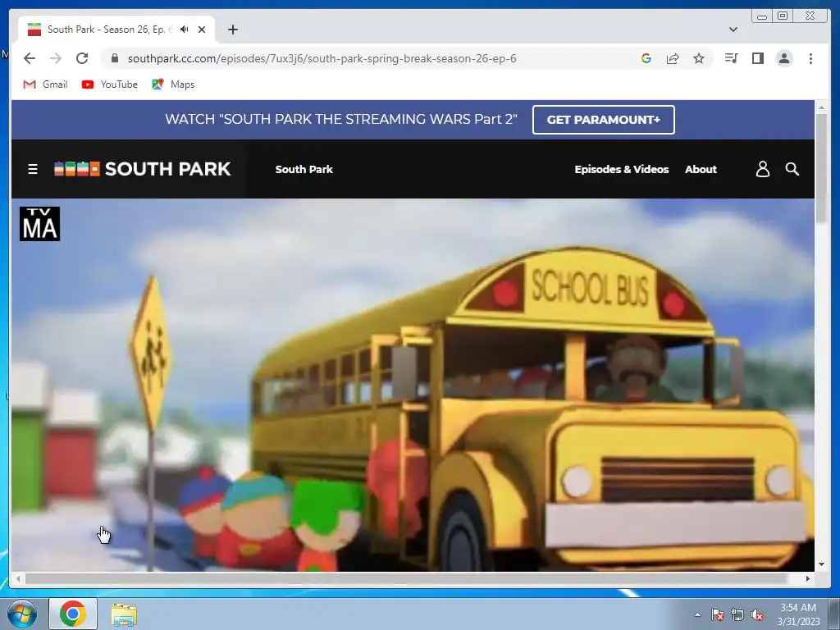
Task: Click the school bus video frame
Action: 413,385
